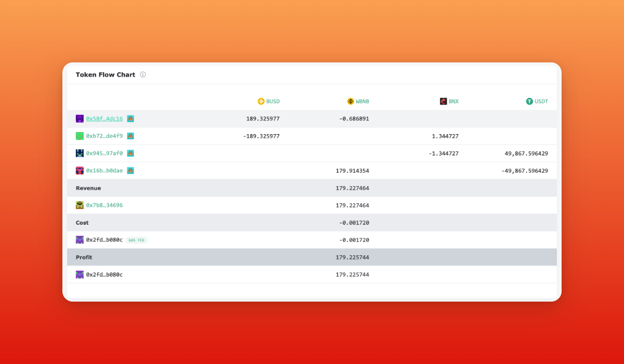Open address link 0x945…97af0
Image resolution: width=624 pixels, height=364 pixels.
point(105,153)
